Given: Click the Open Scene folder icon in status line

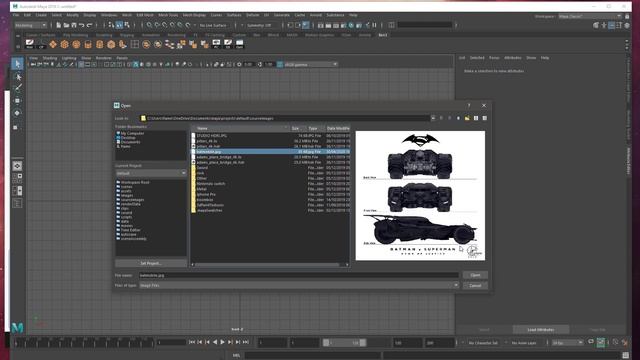Looking at the screenshot, I should pyautogui.click(x=66, y=25).
